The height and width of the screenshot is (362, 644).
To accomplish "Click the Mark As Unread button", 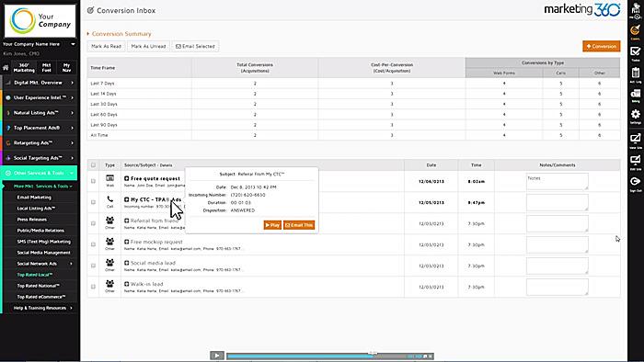I will (148, 46).
